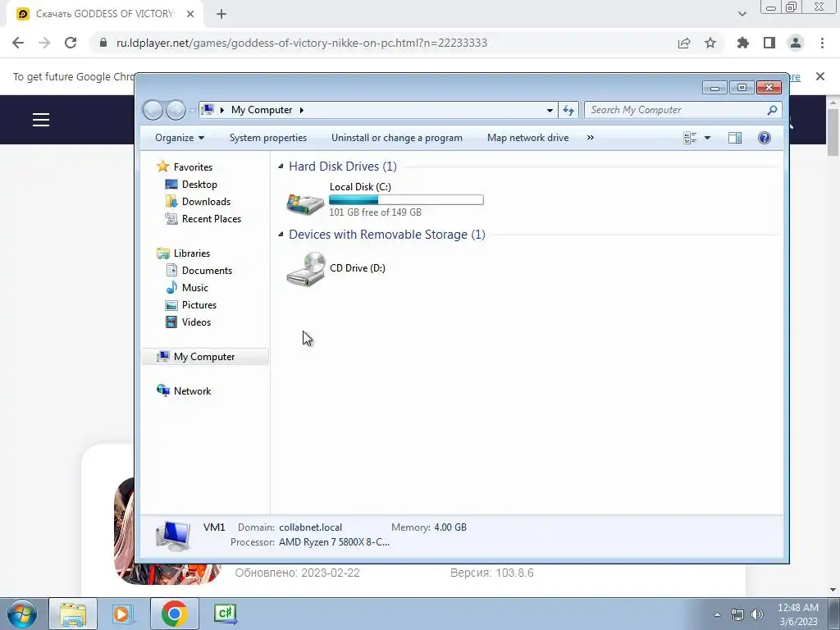
Task: Change the view with the view icon
Action: coord(690,138)
